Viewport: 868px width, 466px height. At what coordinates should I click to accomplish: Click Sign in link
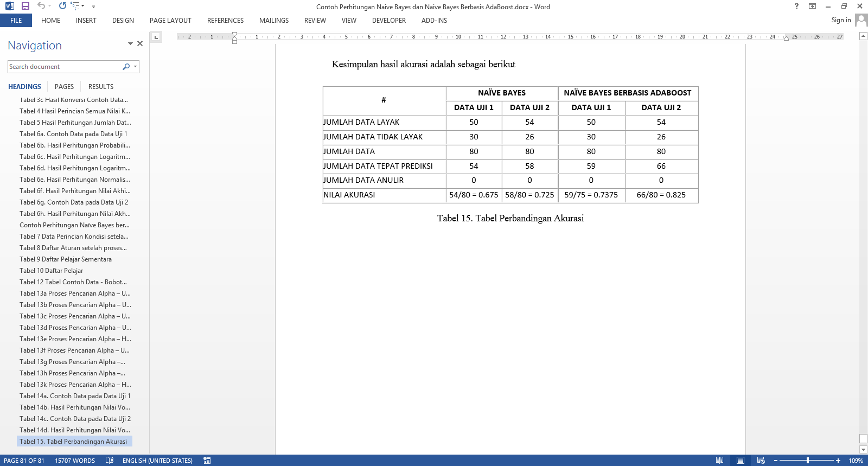[x=841, y=20]
